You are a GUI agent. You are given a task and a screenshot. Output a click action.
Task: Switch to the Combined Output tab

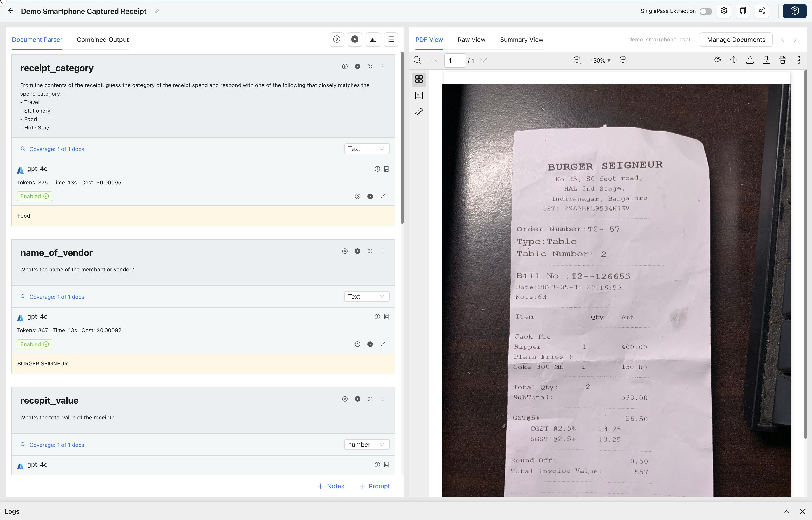[103, 40]
